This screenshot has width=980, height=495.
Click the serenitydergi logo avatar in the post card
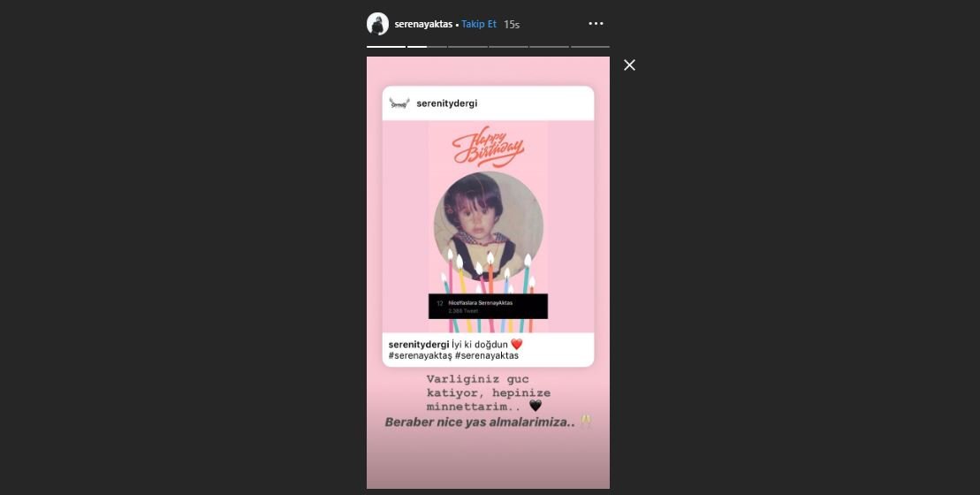(399, 103)
